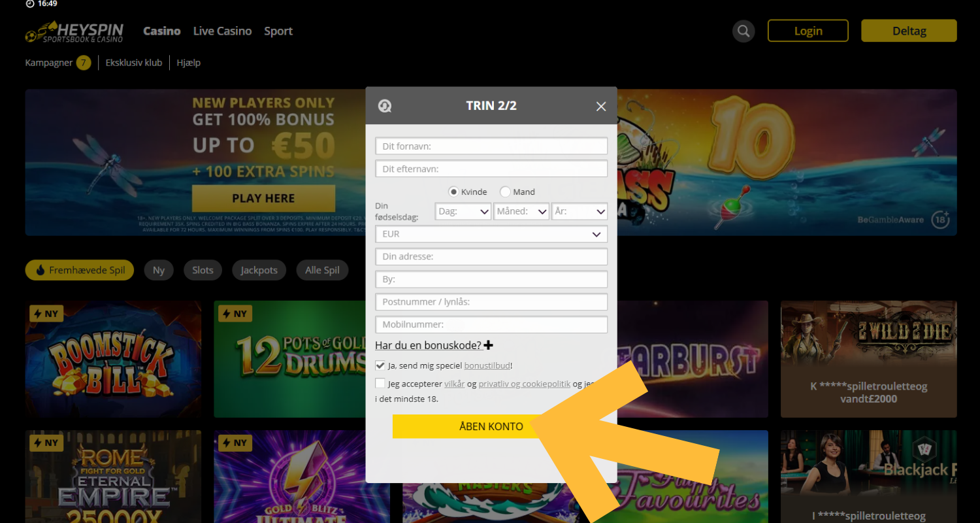Open the År birthday dropdown
980x523 pixels.
coord(580,211)
